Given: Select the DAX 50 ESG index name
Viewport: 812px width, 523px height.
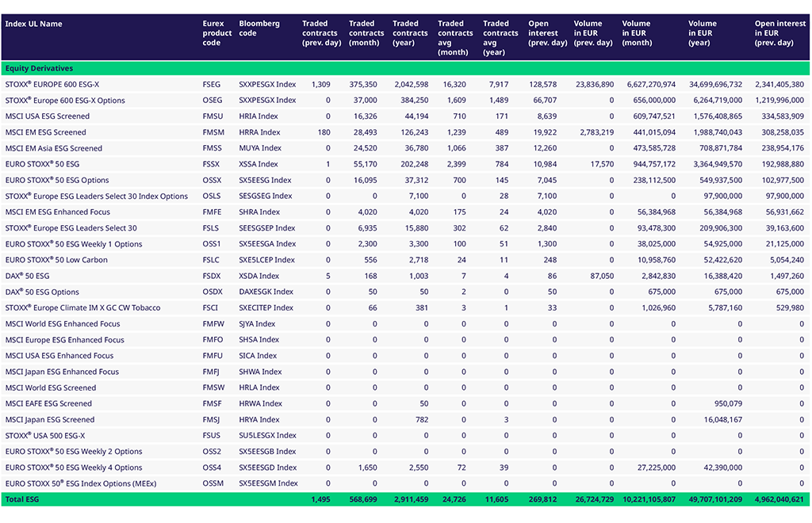Looking at the screenshot, I should [27, 276].
